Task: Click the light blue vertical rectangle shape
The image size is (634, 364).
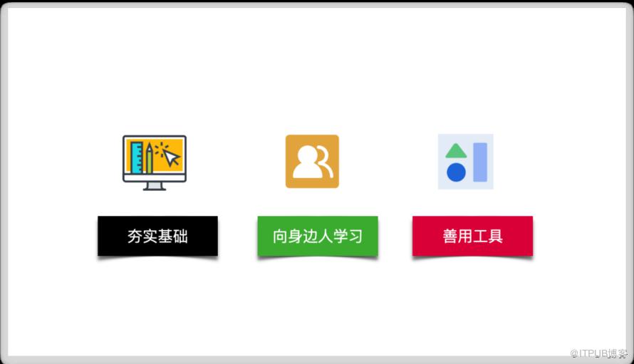Action: coord(480,162)
